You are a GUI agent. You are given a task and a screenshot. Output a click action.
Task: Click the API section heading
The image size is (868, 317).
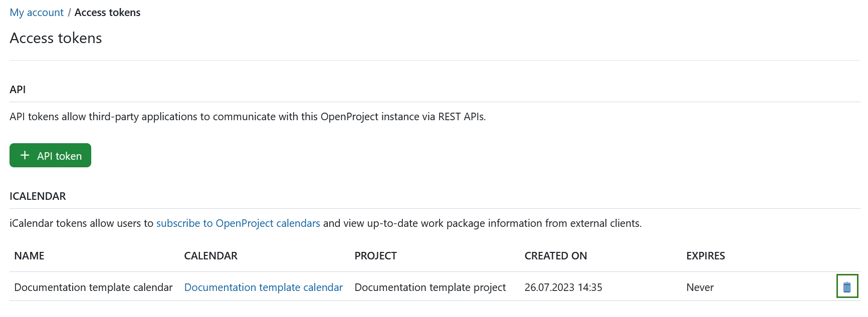(18, 90)
